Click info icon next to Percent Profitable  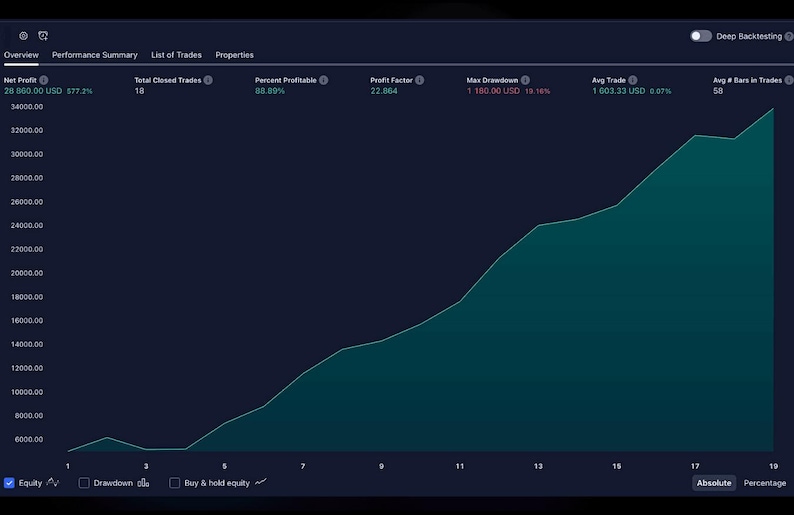tap(324, 80)
